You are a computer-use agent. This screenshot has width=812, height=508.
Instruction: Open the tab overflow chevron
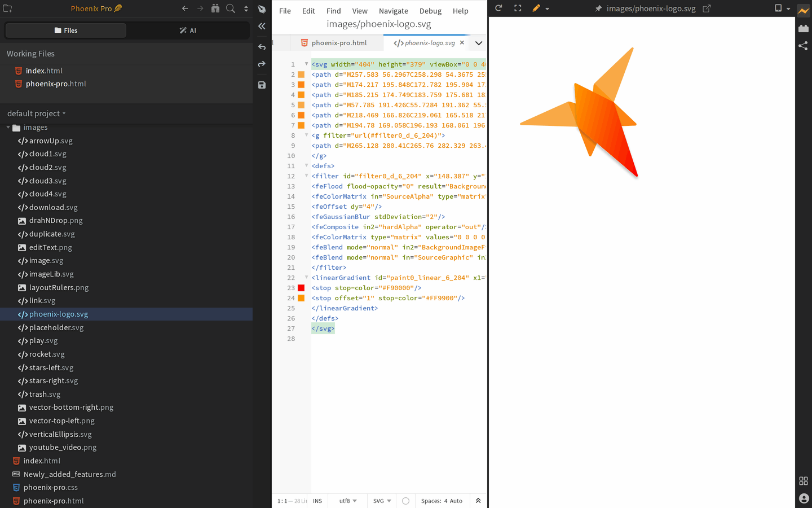click(x=479, y=43)
